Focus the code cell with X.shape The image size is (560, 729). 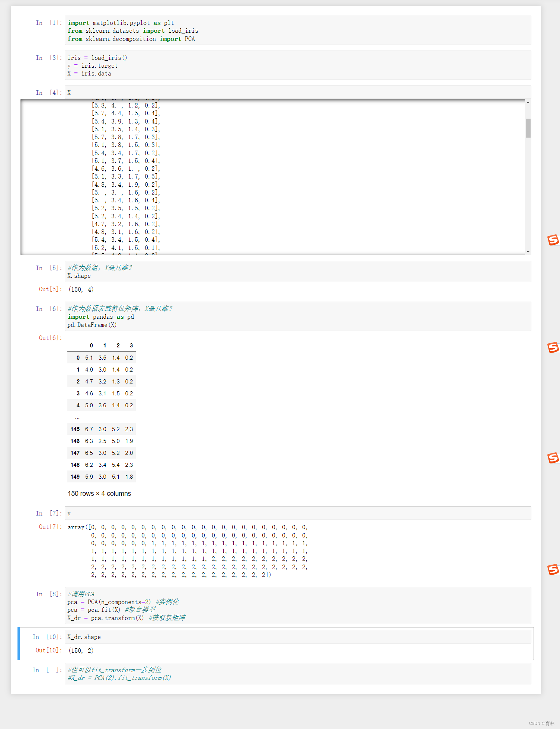coord(298,272)
